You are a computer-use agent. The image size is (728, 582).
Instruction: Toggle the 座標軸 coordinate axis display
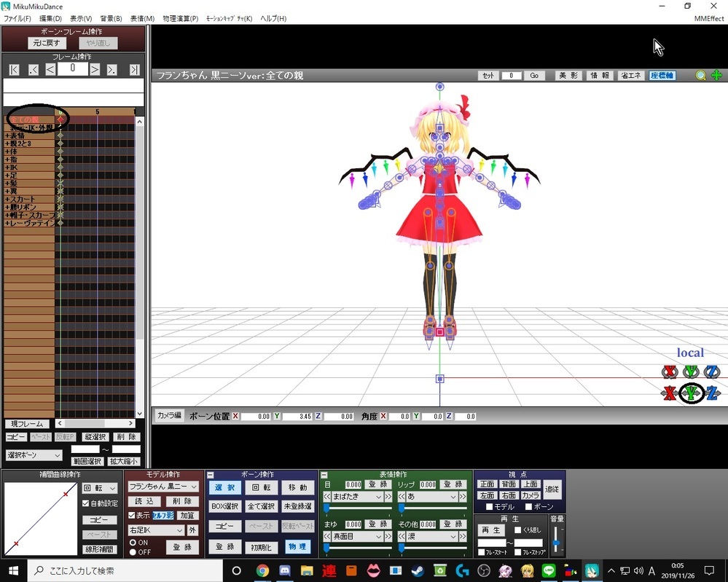coord(662,74)
